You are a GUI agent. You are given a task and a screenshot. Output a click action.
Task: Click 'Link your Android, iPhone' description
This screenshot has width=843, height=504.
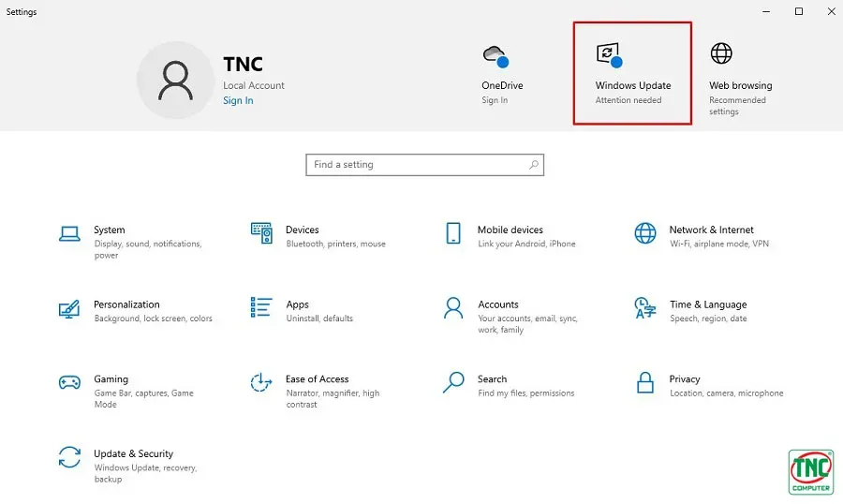coord(526,244)
